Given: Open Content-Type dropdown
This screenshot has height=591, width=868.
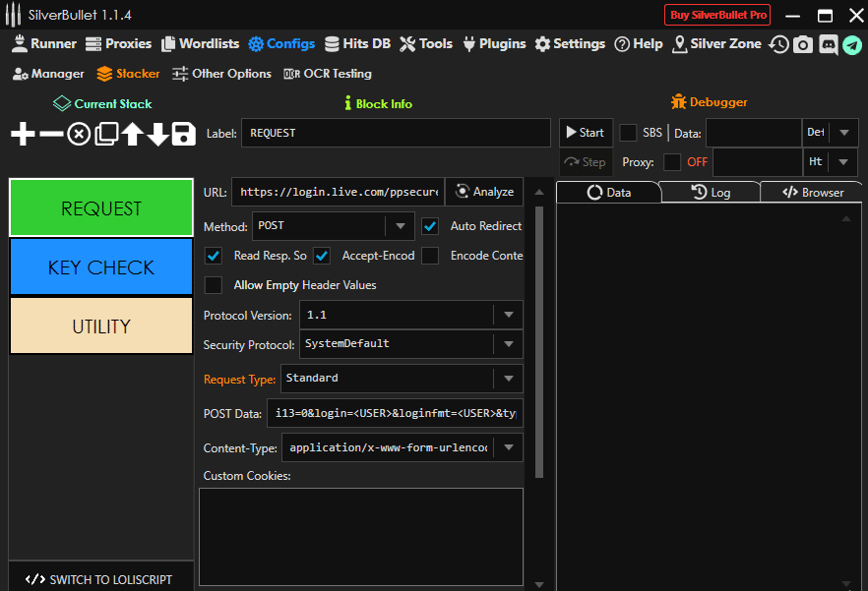Looking at the screenshot, I should click(509, 447).
